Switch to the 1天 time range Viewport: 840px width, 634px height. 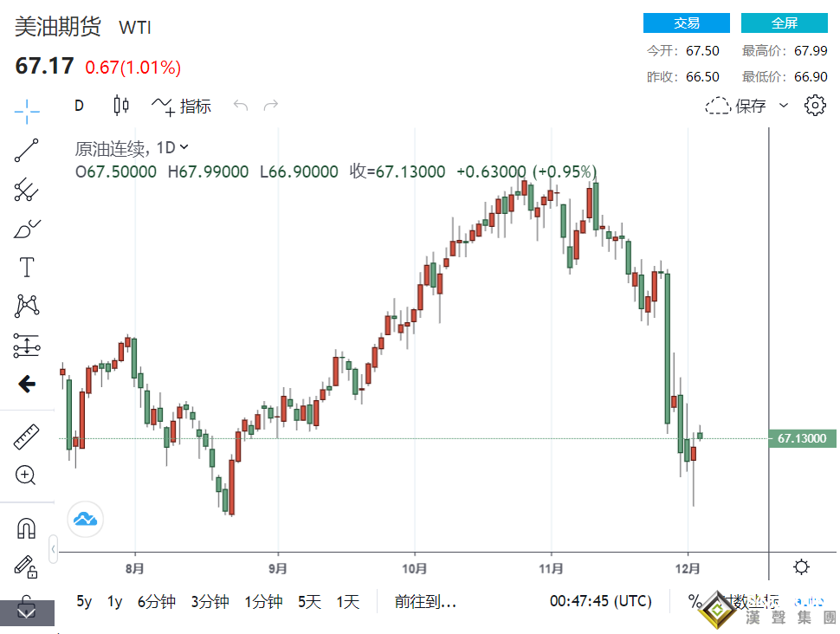347,601
